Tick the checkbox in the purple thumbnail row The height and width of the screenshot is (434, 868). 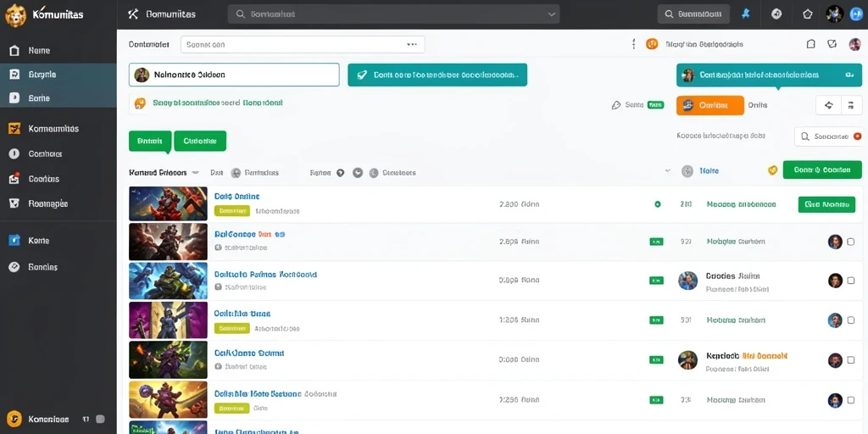(x=851, y=320)
